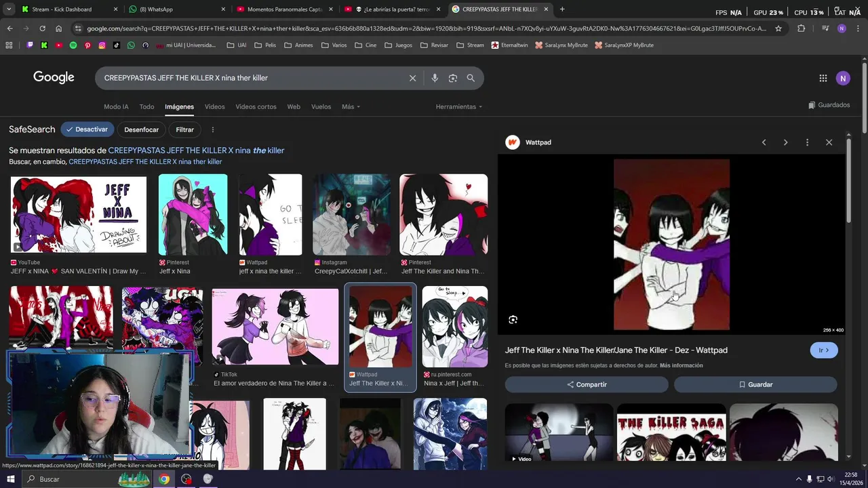Open TikTok bookmark icon
Image resolution: width=868 pixels, height=488 pixels.
pyautogui.click(x=117, y=45)
